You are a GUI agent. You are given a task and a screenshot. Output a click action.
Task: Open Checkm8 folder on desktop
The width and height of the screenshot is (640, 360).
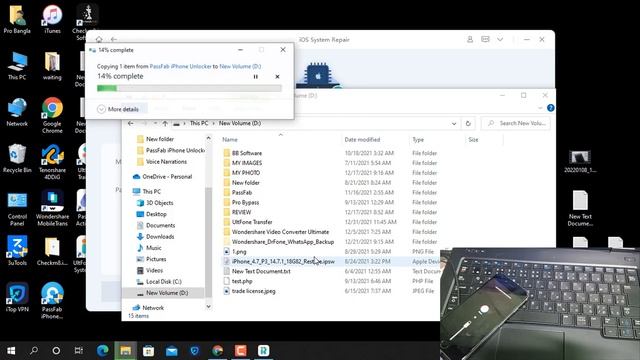[x=52, y=251]
